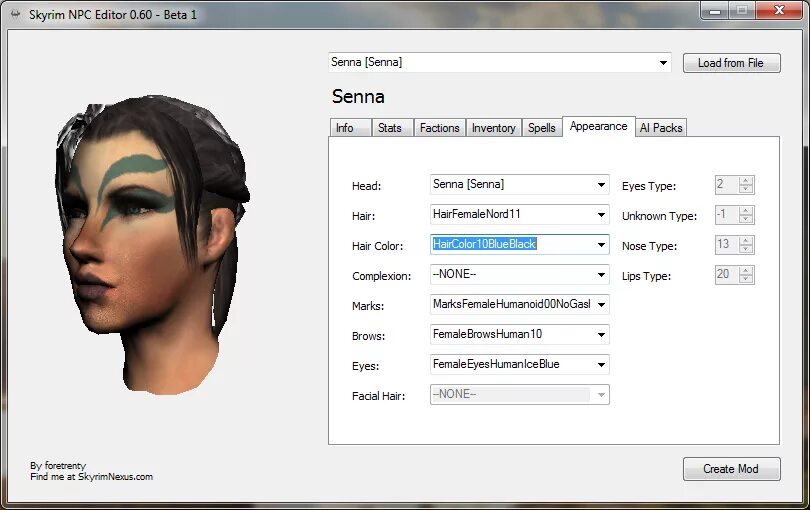This screenshot has width=810, height=510.
Task: Click the Facial Hair label
Action: point(378,396)
